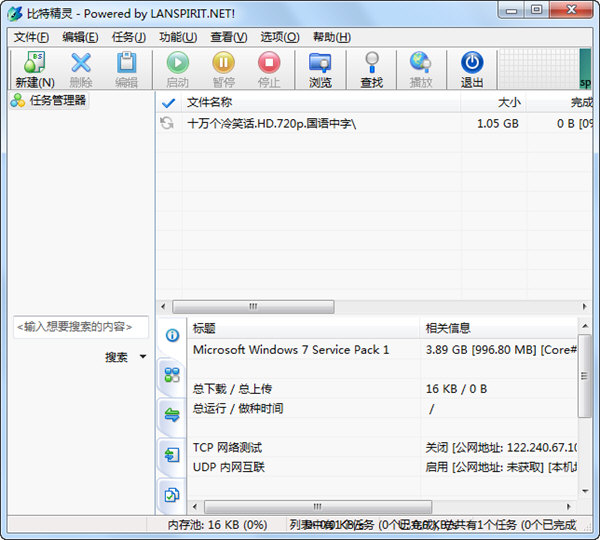Image resolution: width=600 pixels, height=540 pixels.
Task: Open the files checkmark tab icon at bottom
Action: point(172,494)
